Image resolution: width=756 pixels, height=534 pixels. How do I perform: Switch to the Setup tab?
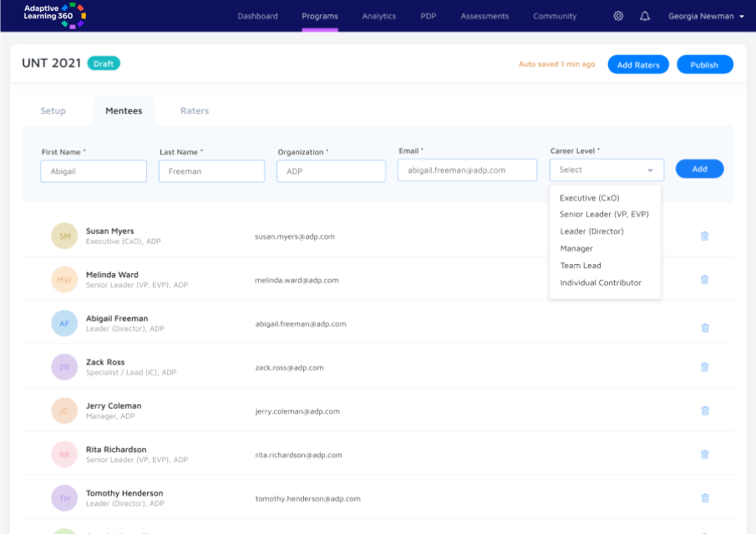[x=53, y=110]
